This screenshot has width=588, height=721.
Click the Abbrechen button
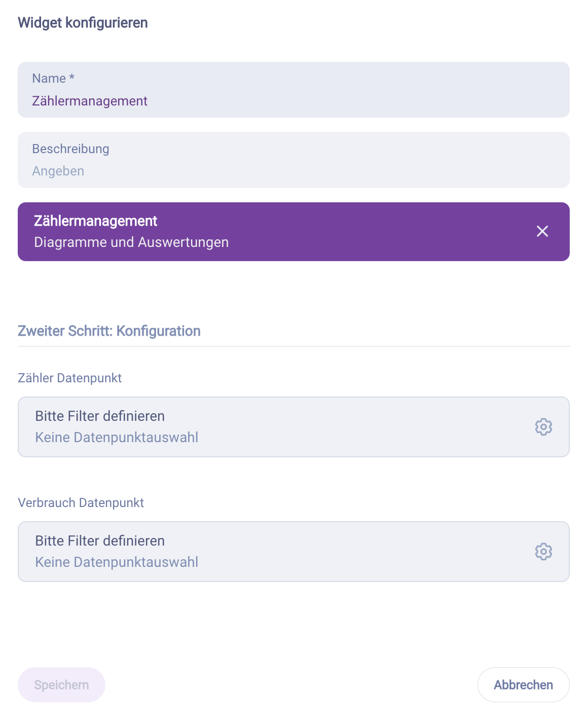pos(523,684)
